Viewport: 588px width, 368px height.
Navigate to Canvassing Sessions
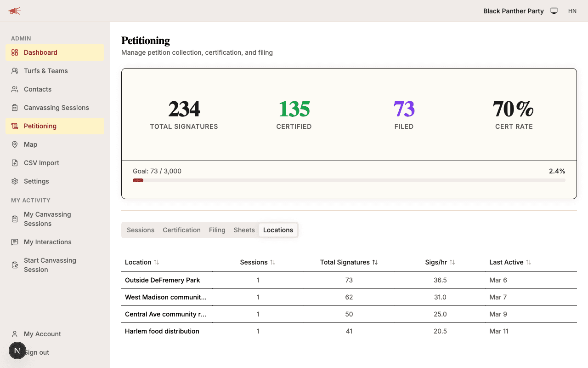[55, 108]
